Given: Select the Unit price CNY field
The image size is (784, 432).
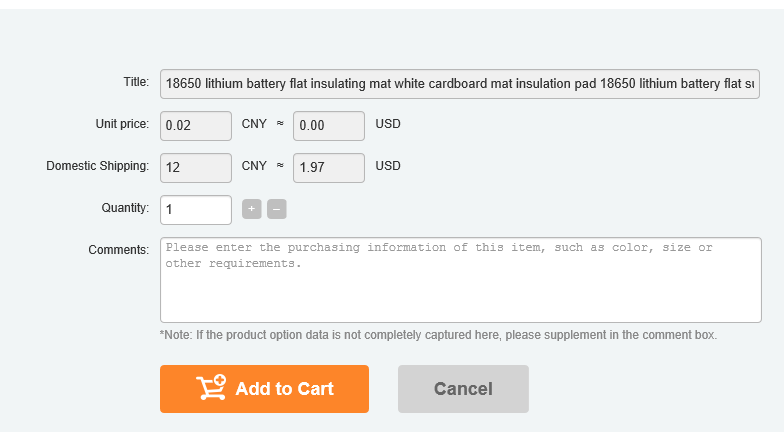Looking at the screenshot, I should (x=196, y=126).
